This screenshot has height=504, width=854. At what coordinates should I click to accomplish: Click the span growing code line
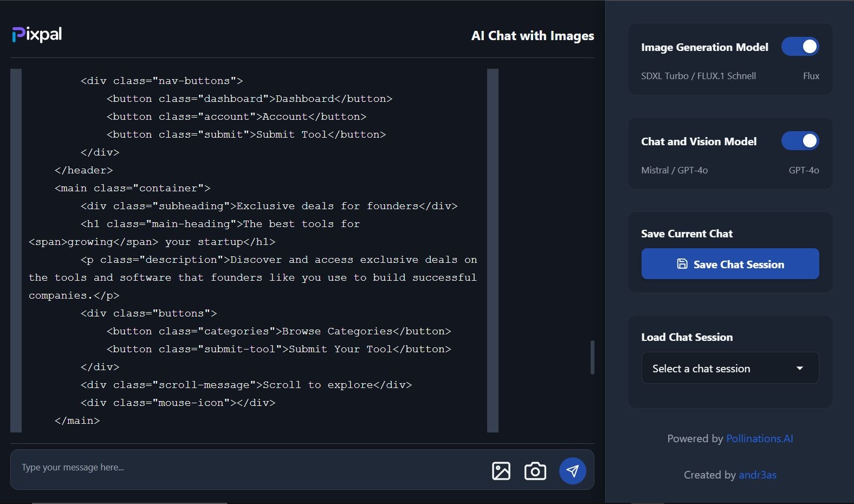(x=152, y=242)
